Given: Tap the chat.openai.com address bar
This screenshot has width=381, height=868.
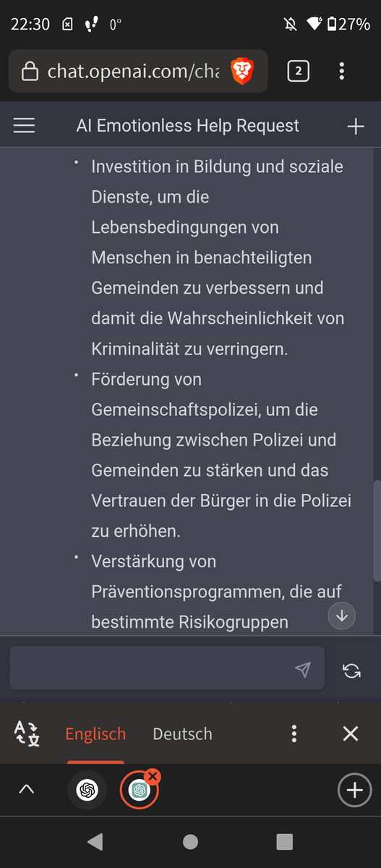Looking at the screenshot, I should (x=134, y=71).
